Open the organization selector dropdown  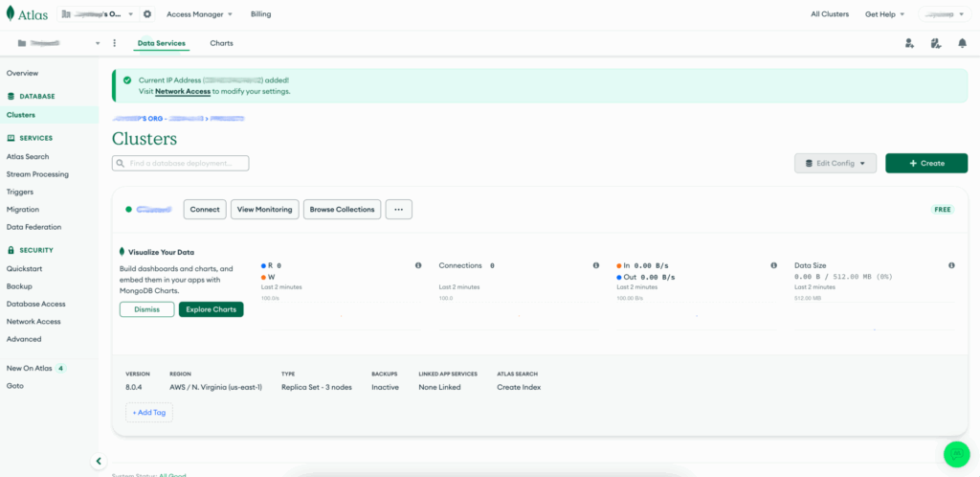99,13
